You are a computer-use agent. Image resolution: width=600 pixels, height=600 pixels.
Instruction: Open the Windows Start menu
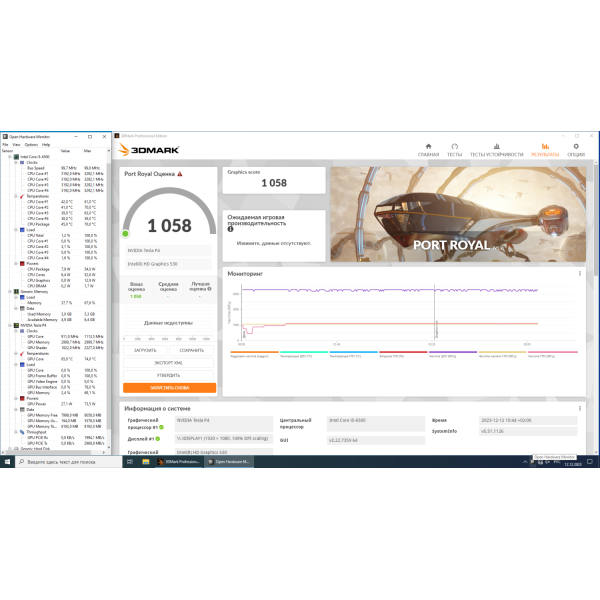7,462
